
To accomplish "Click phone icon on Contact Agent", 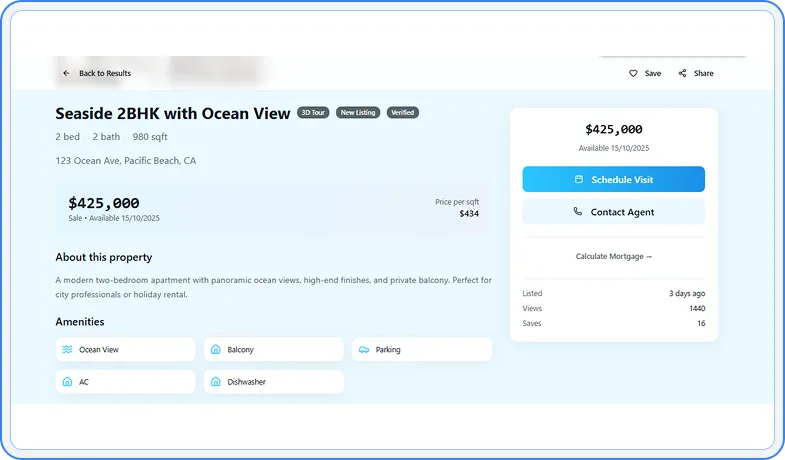I will click(x=578, y=212).
